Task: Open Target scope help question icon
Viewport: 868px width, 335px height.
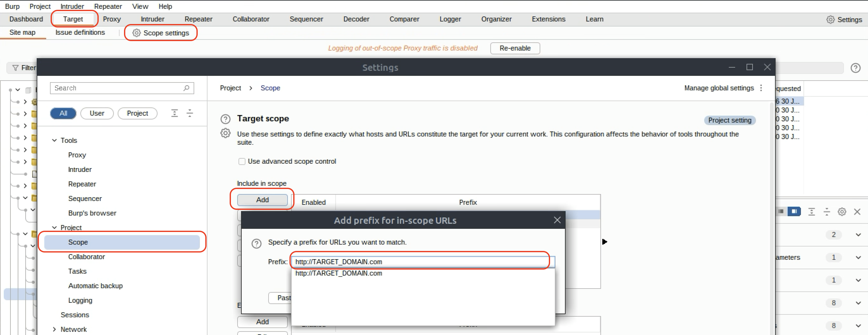Action: click(225, 119)
